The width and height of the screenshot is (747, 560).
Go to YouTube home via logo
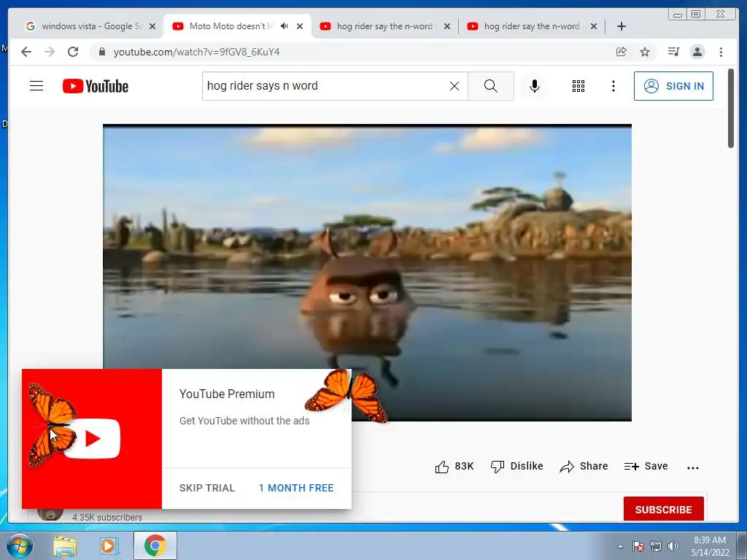(96, 86)
